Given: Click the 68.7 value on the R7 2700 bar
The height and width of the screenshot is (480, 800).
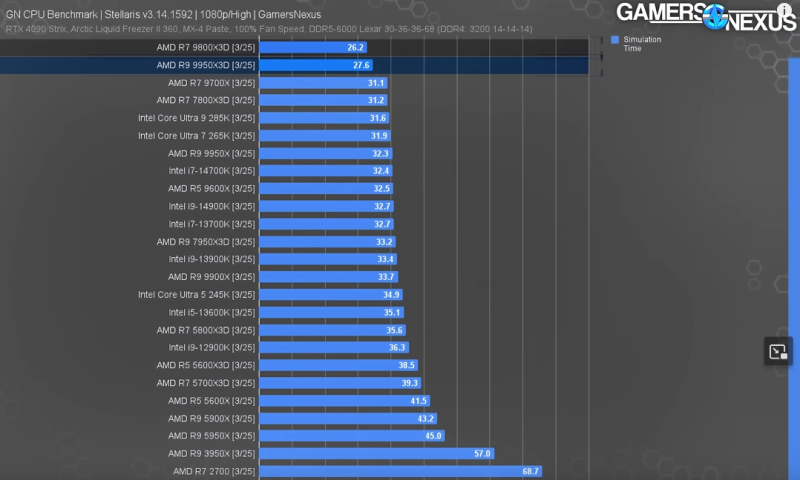Looking at the screenshot, I should [x=531, y=471].
